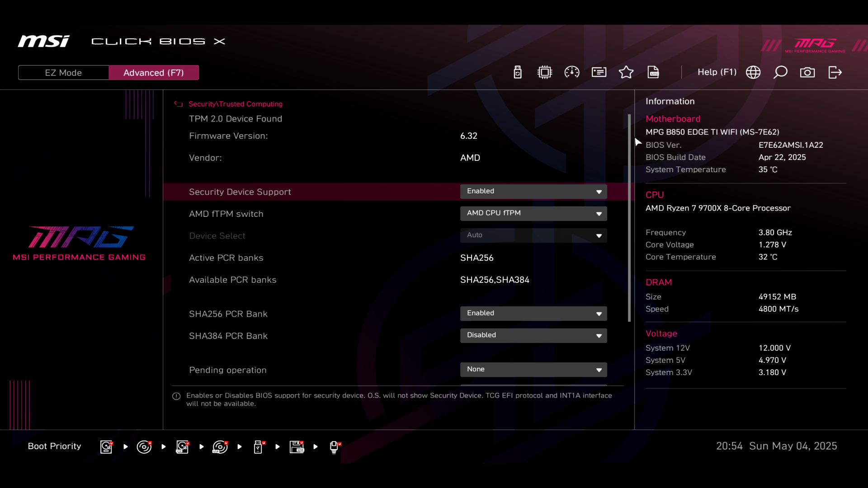Open the M-Flash USB update icon
868x488 pixels.
click(518, 72)
